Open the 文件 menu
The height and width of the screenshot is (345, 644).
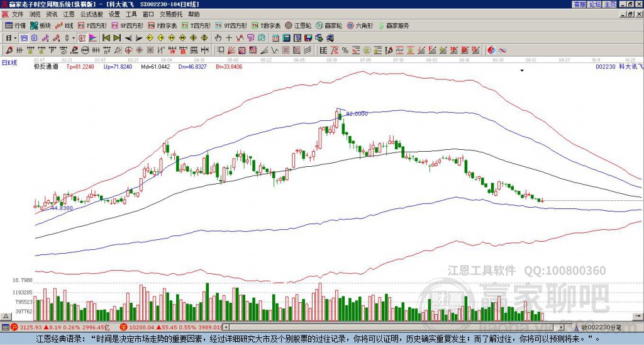point(18,14)
